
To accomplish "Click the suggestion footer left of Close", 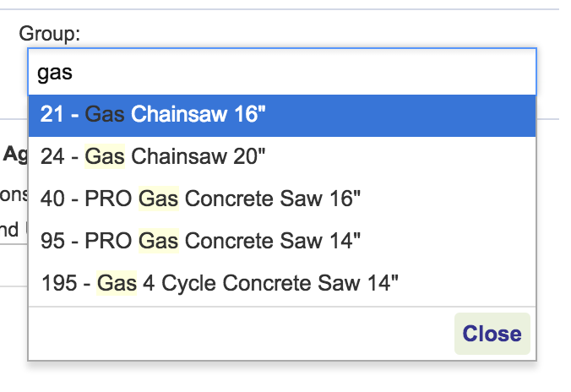I will tap(237, 334).
